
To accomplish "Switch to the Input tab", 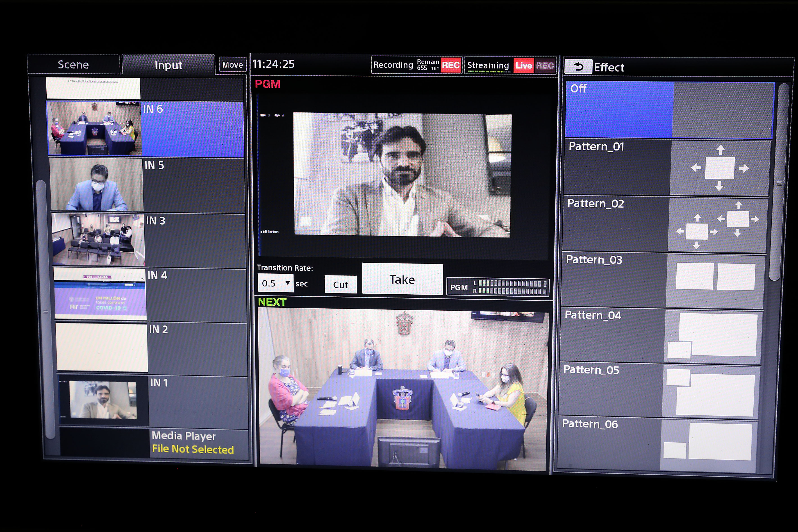I will (x=168, y=65).
